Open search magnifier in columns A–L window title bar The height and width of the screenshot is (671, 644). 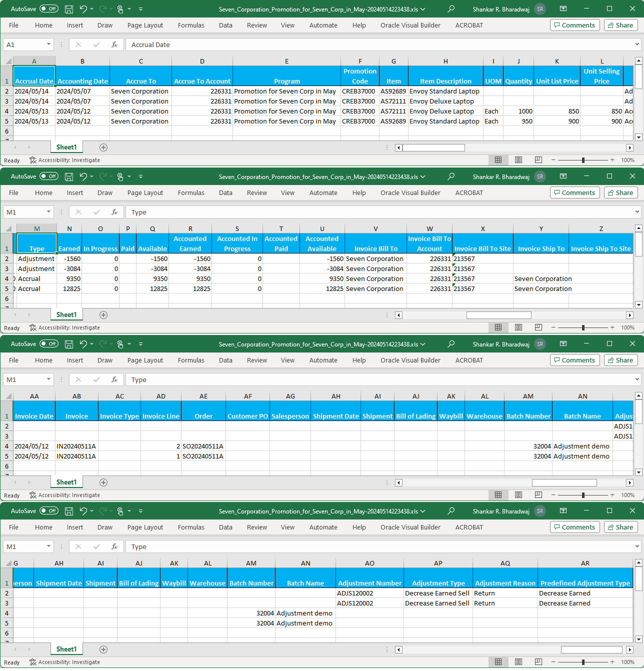pyautogui.click(x=451, y=9)
